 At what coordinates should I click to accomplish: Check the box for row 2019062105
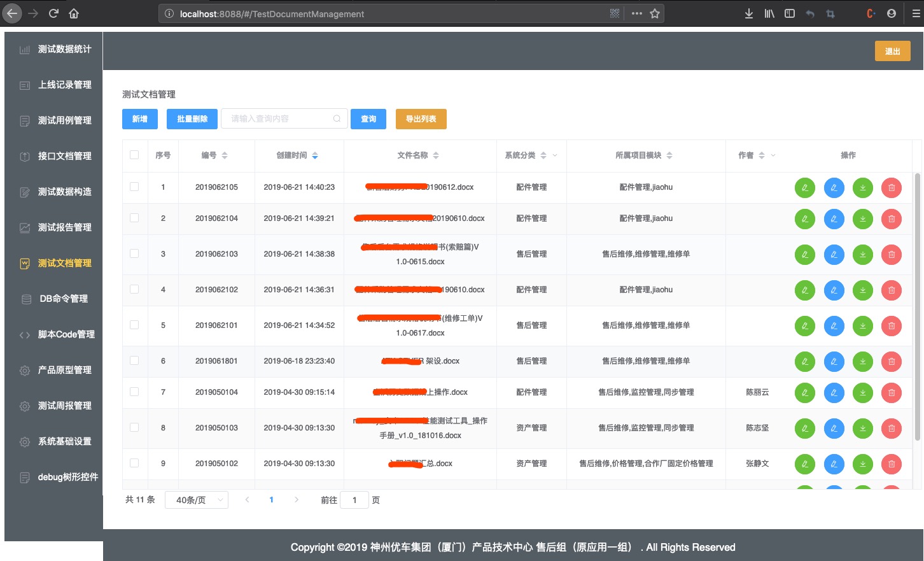click(134, 187)
